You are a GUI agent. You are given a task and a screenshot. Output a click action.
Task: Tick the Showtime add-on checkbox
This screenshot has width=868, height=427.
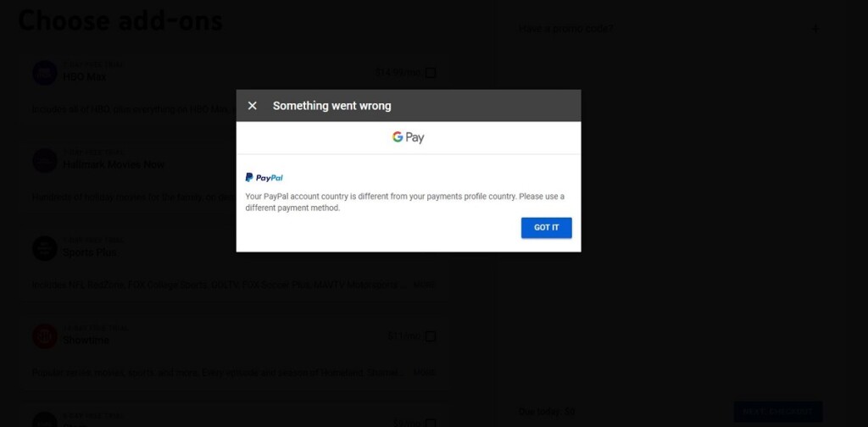[430, 336]
